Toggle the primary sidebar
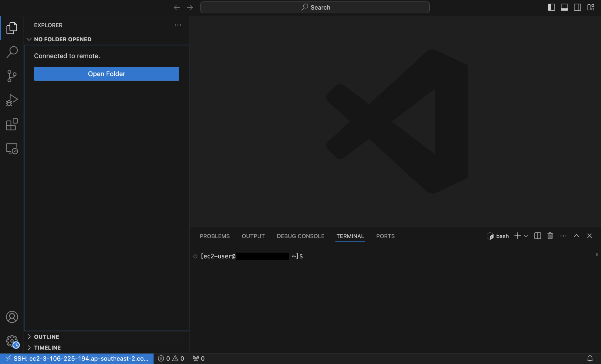Screen dimensions: 601x364 click(x=551, y=7)
